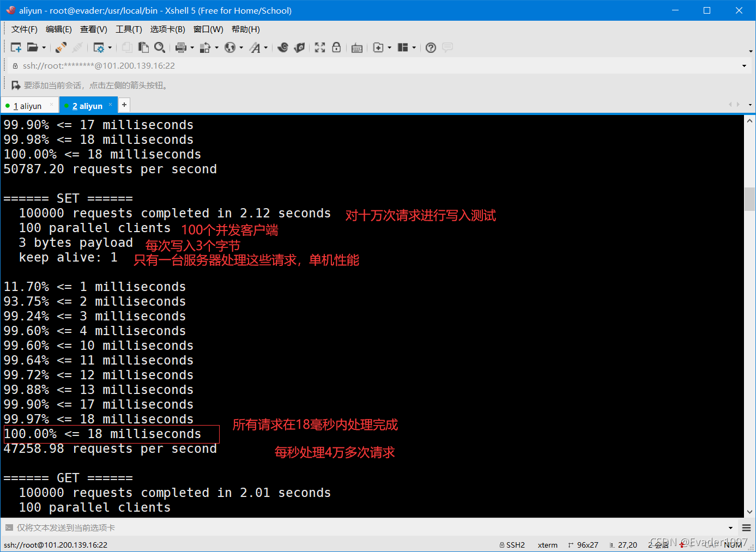Click the Copy icon

(x=127, y=47)
